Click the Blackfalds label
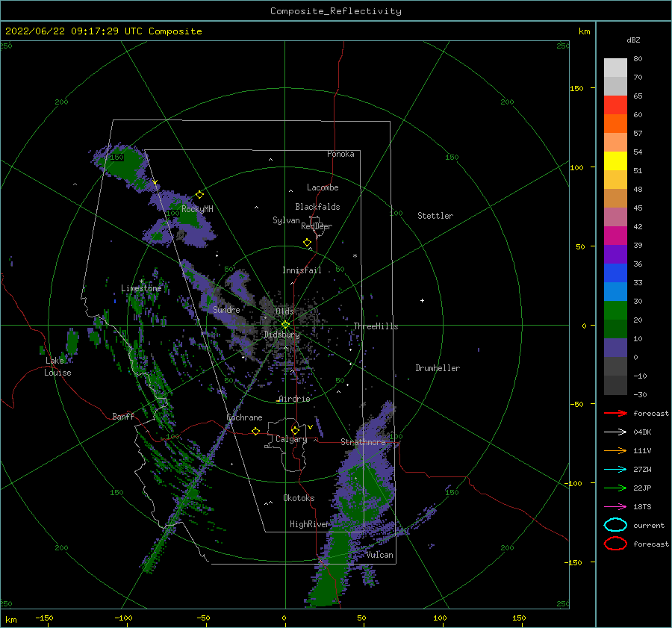 317,207
